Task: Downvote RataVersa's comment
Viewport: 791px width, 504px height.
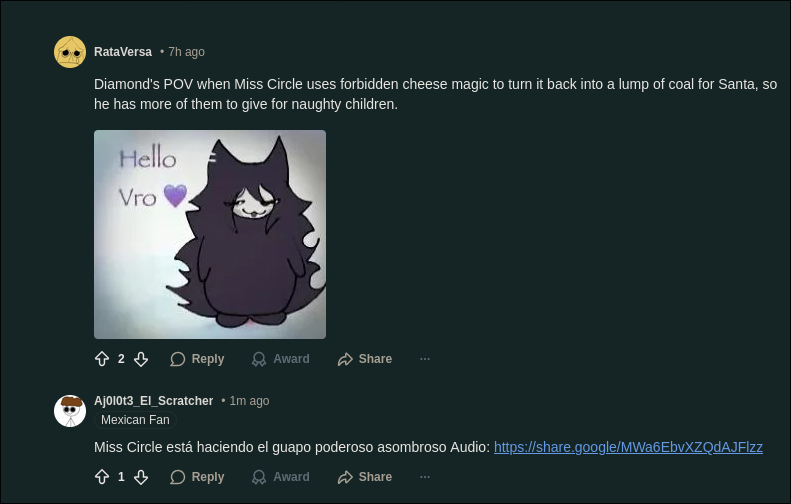Action: click(x=141, y=359)
